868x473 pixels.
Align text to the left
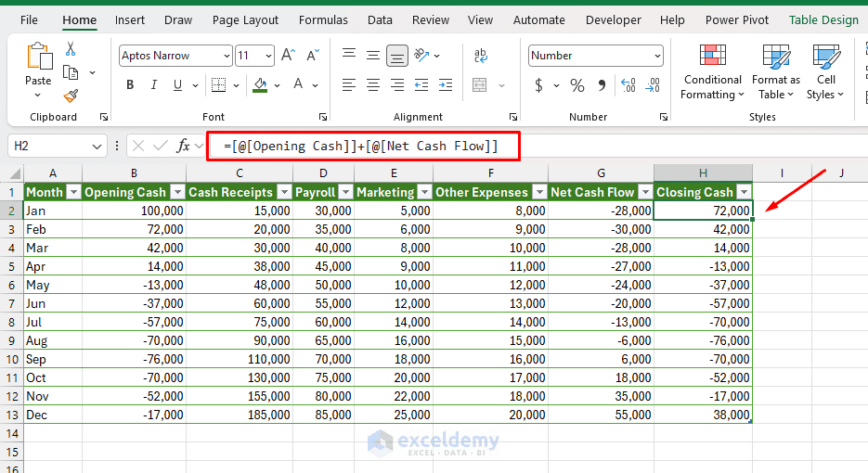point(349,85)
